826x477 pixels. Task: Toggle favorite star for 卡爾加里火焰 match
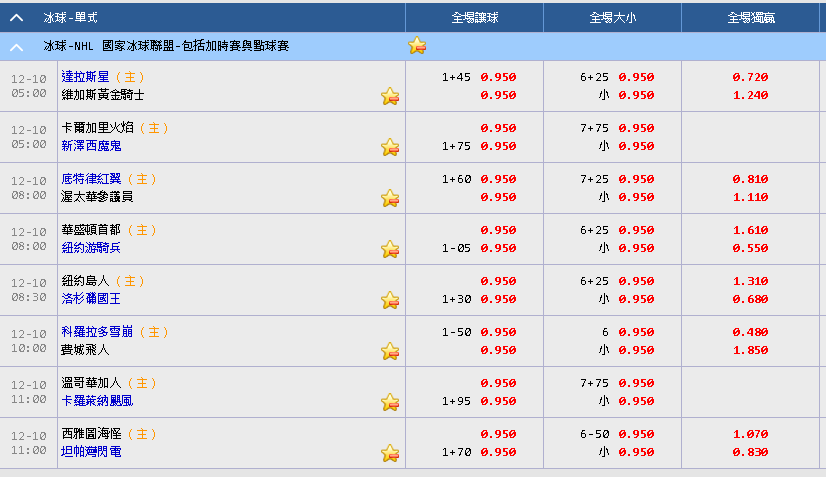[x=390, y=148]
